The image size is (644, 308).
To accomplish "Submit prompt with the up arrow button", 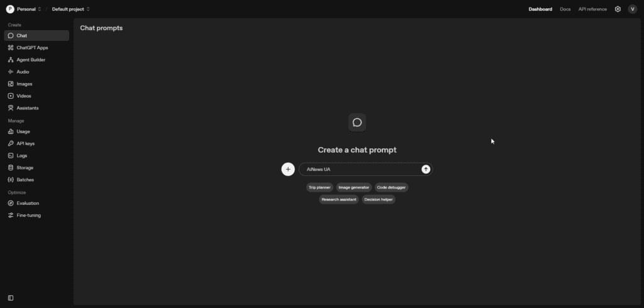I will coord(426,169).
